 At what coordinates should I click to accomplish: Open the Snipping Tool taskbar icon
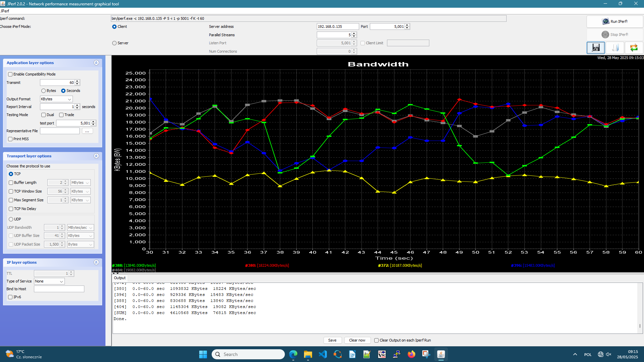pos(426,354)
